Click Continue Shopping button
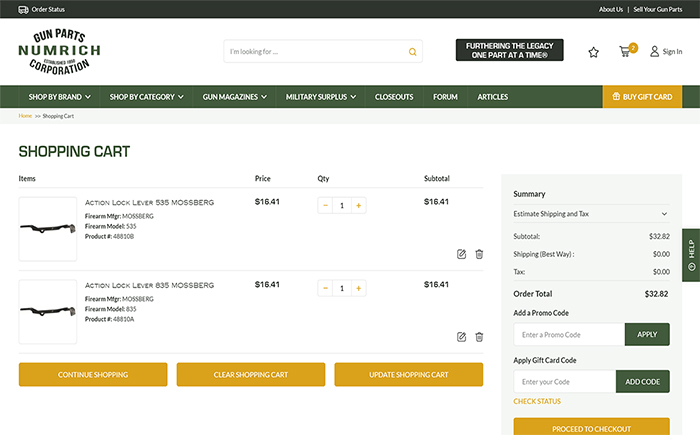This screenshot has width=700, height=435. pyautogui.click(x=93, y=375)
